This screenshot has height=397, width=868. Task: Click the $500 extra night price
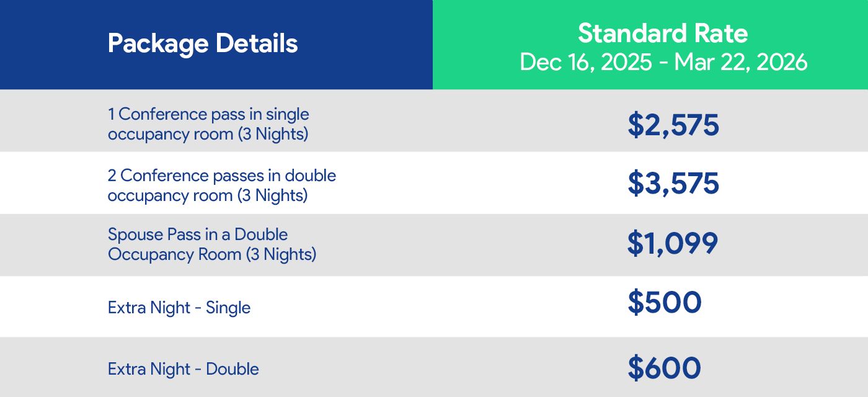tap(664, 302)
